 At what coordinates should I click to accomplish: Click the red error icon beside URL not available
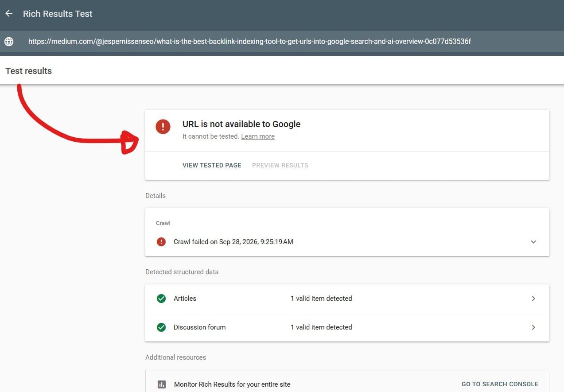coord(163,127)
